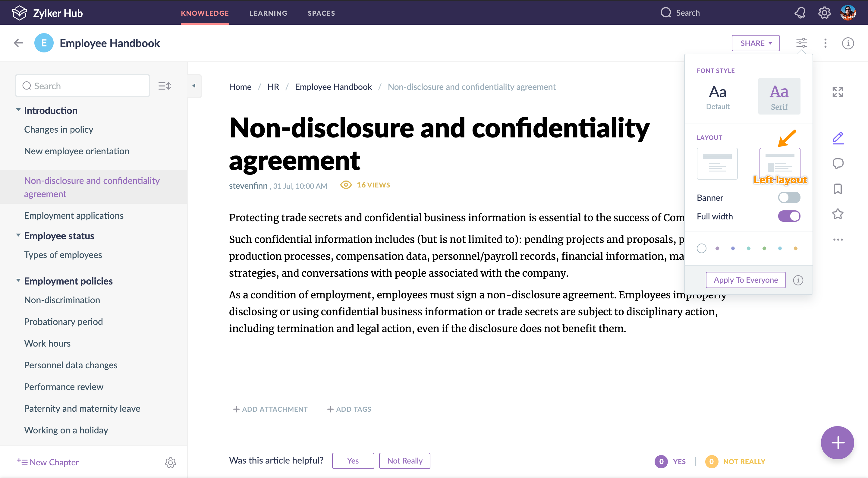Click the Not Really feedback button
The image size is (868, 478).
point(404,461)
